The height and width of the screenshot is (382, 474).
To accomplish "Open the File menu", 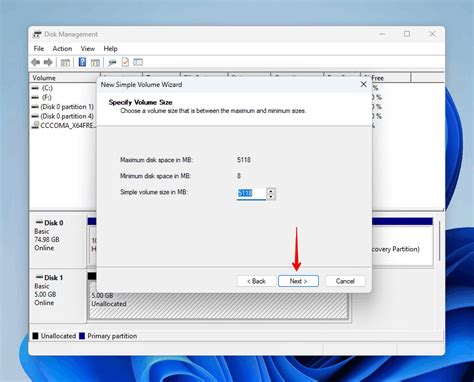I will pyautogui.click(x=39, y=49).
